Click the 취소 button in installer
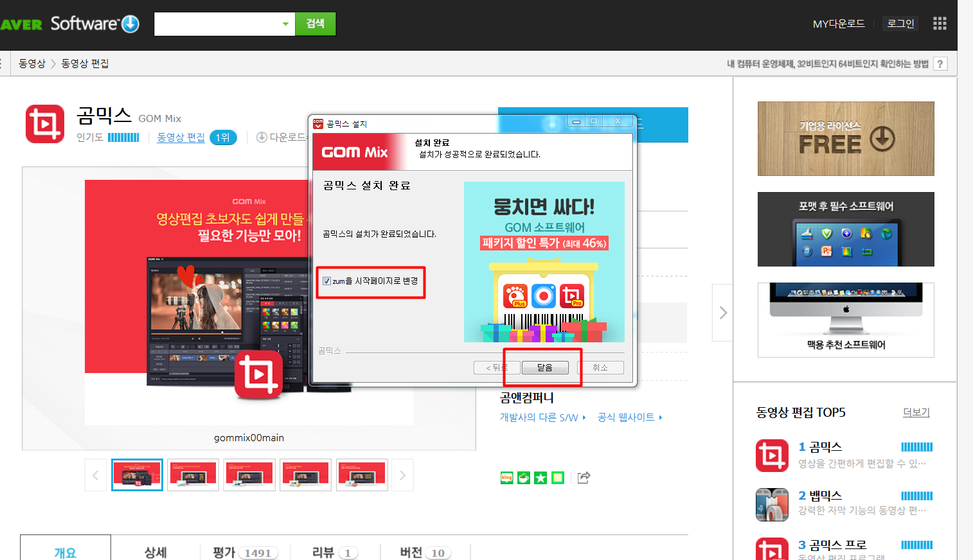 pos(600,367)
